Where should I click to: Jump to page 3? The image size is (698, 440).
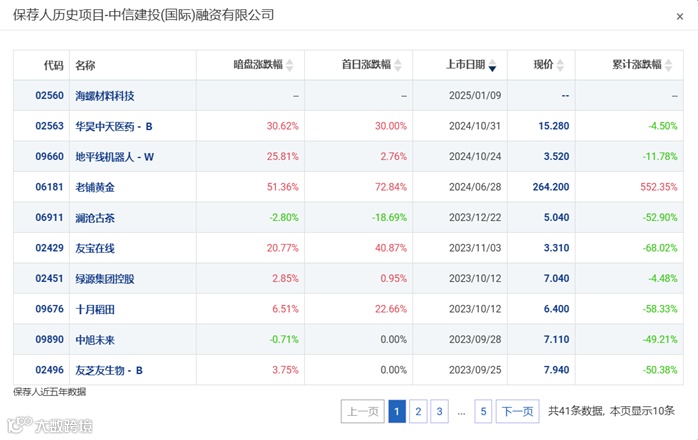click(439, 411)
